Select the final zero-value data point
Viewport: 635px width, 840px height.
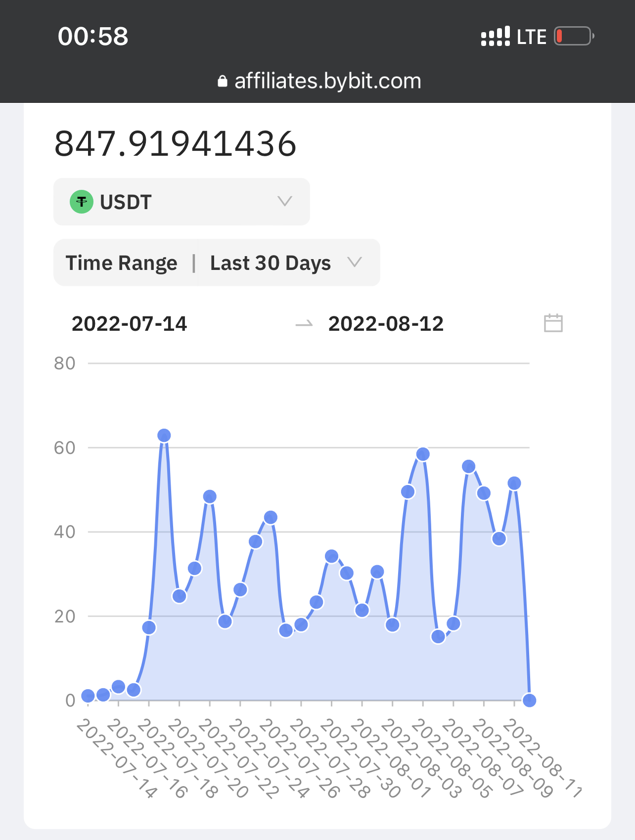point(529,700)
